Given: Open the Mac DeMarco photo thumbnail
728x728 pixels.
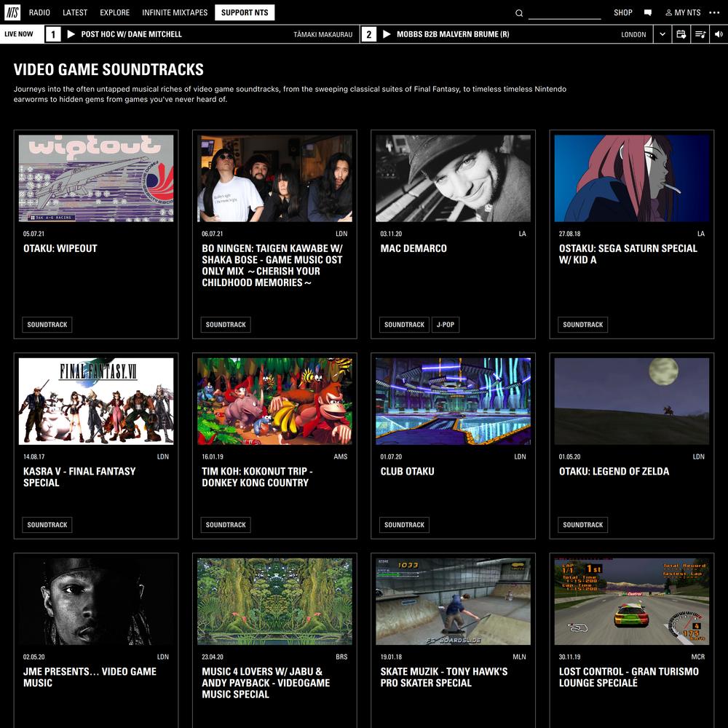Looking at the screenshot, I should (x=453, y=178).
